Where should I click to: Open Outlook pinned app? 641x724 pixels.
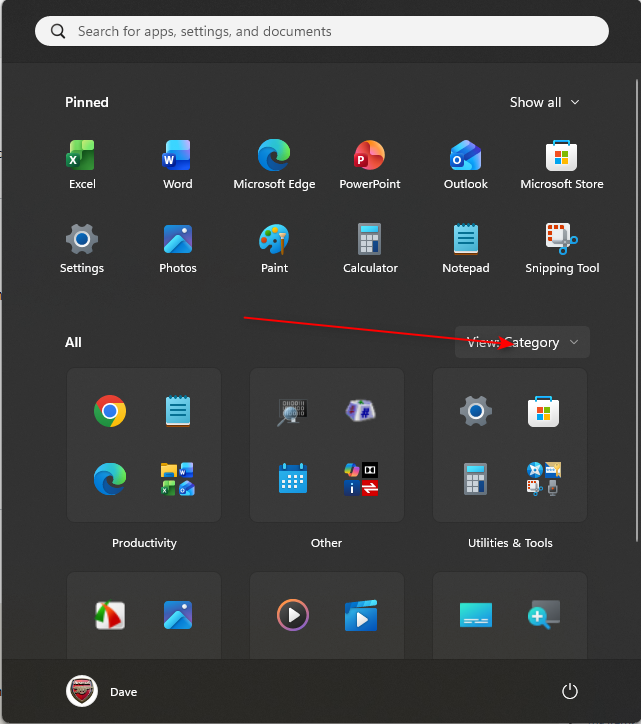point(466,165)
